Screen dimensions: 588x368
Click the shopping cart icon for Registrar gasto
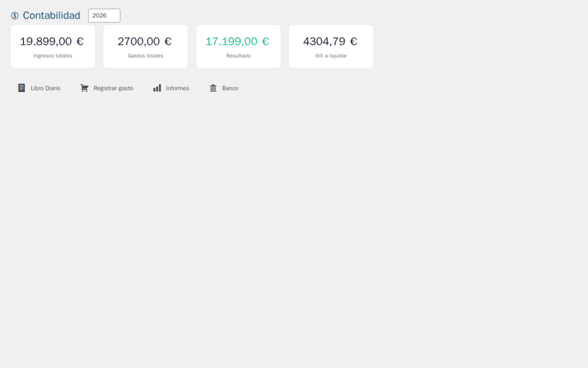84,88
